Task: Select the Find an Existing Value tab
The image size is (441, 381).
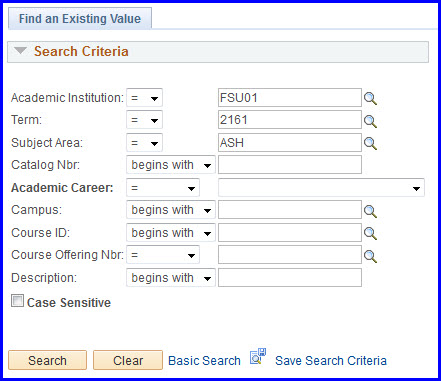Action: coord(80,19)
